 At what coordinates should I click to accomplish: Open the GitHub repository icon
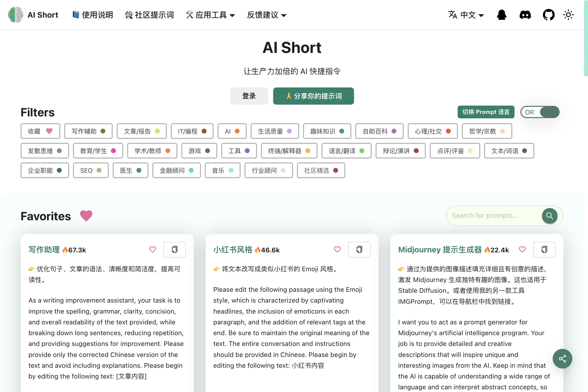549,14
